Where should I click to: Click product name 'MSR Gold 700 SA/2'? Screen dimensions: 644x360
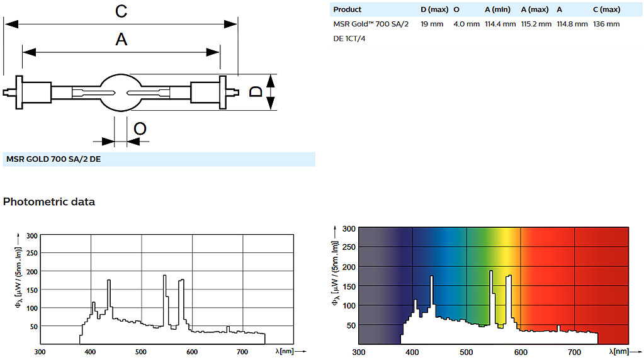coord(371,24)
